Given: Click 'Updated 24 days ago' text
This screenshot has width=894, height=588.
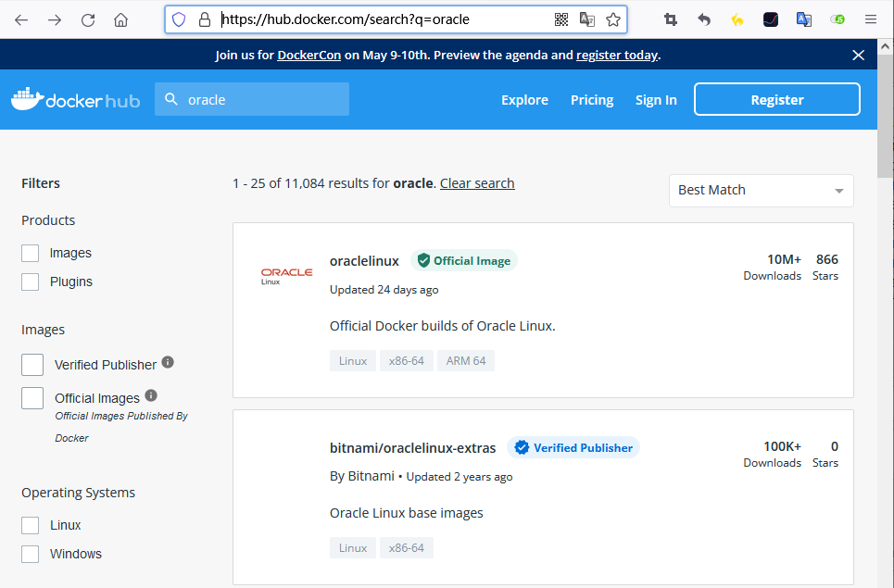Looking at the screenshot, I should (384, 290).
